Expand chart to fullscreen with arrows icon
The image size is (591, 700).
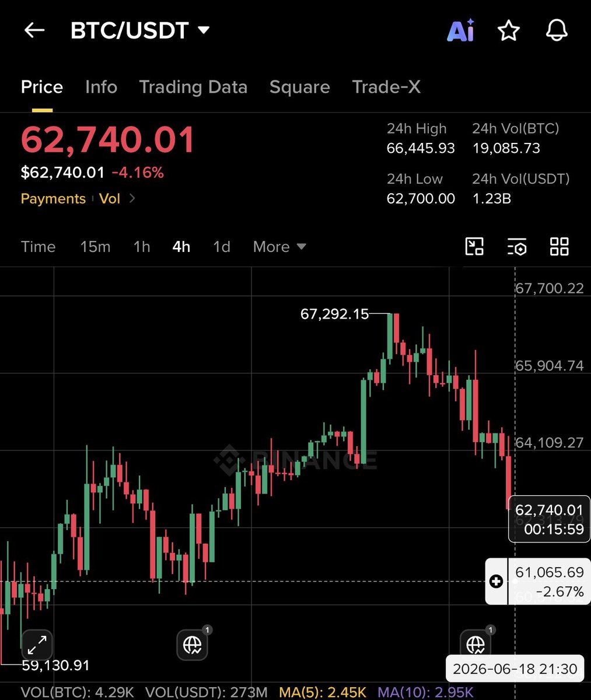(37, 645)
